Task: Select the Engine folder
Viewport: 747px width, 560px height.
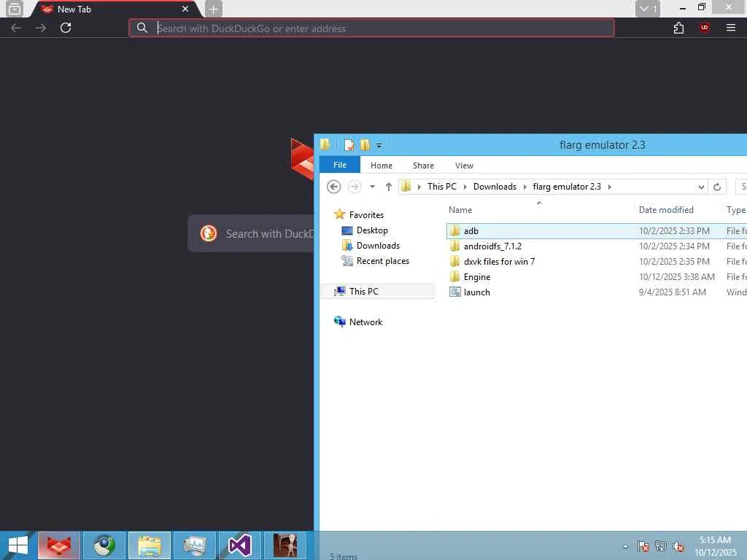Action: point(477,276)
